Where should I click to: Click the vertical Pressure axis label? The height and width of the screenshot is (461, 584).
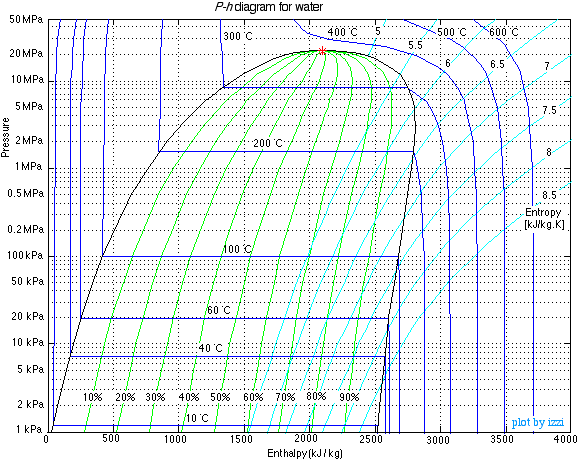pos(5,137)
